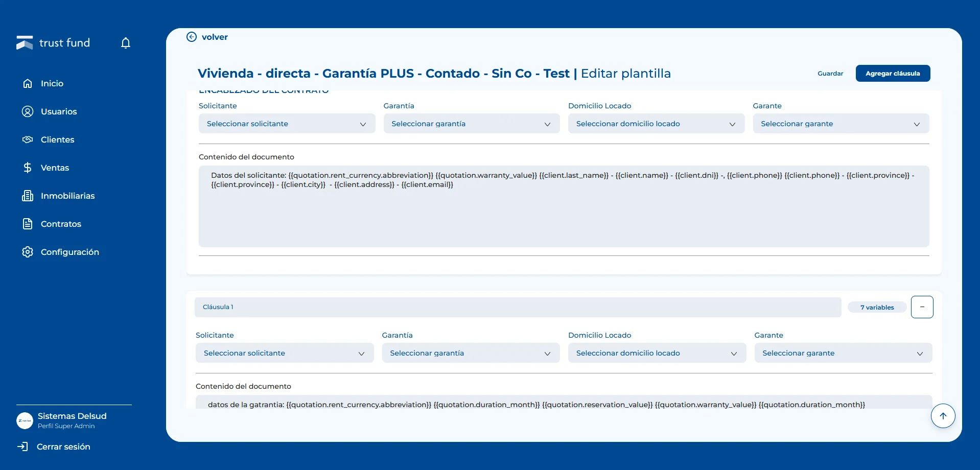This screenshot has height=470, width=980.
Task: Click the volver back arrow icon
Action: click(192, 37)
